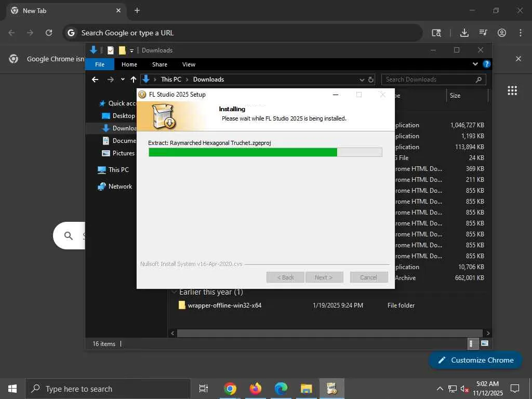532x399 pixels.
Task: Open File menu in Downloads Explorer window
Action: coord(100,64)
